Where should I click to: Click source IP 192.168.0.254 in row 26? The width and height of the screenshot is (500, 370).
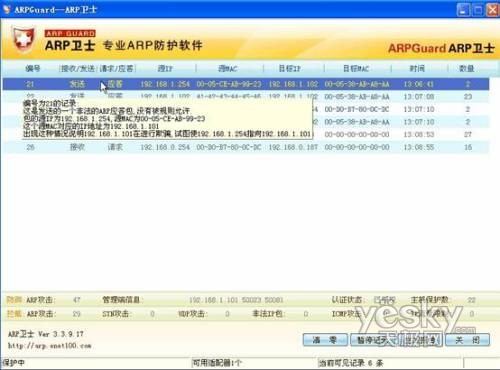(x=165, y=147)
